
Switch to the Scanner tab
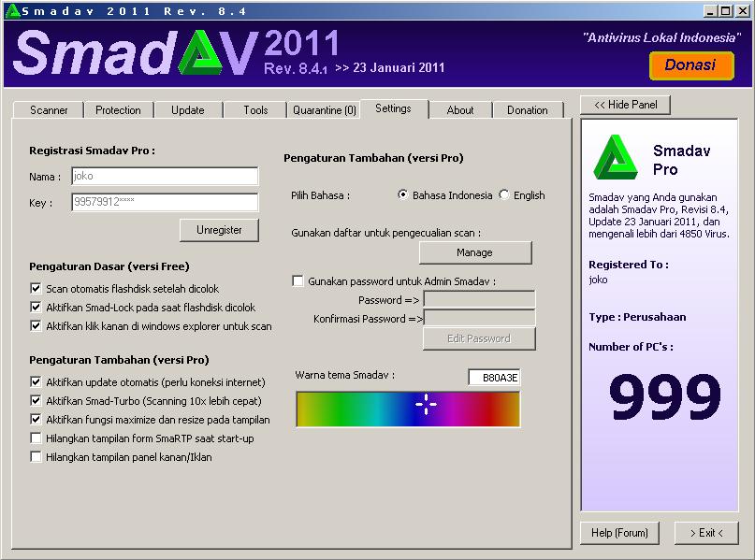tap(47, 109)
